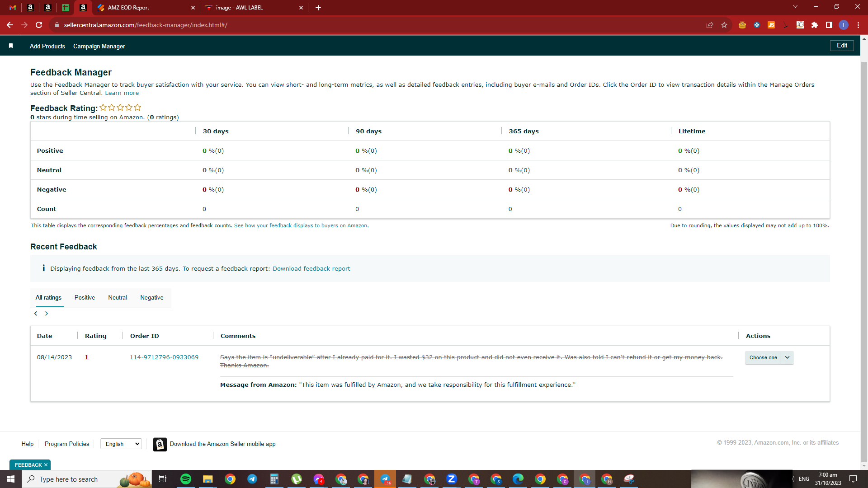This screenshot has width=868, height=488.
Task: Click the Choose one action button
Action: click(x=763, y=358)
